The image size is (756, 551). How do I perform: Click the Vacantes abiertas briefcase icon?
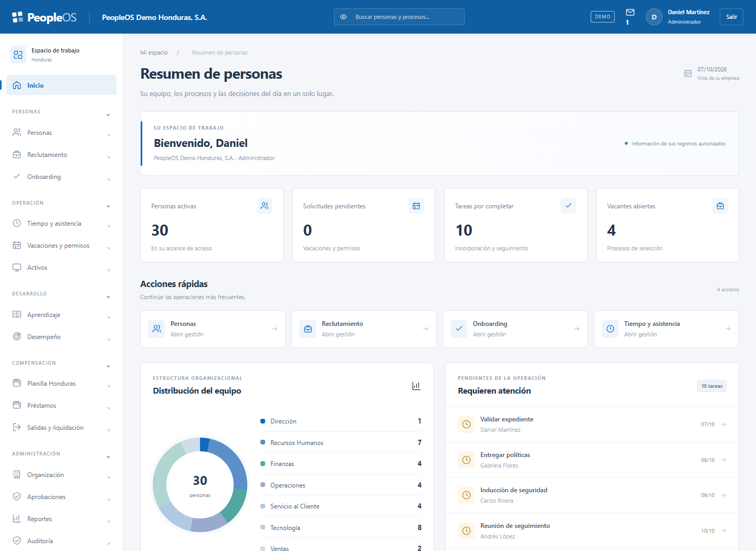click(720, 206)
